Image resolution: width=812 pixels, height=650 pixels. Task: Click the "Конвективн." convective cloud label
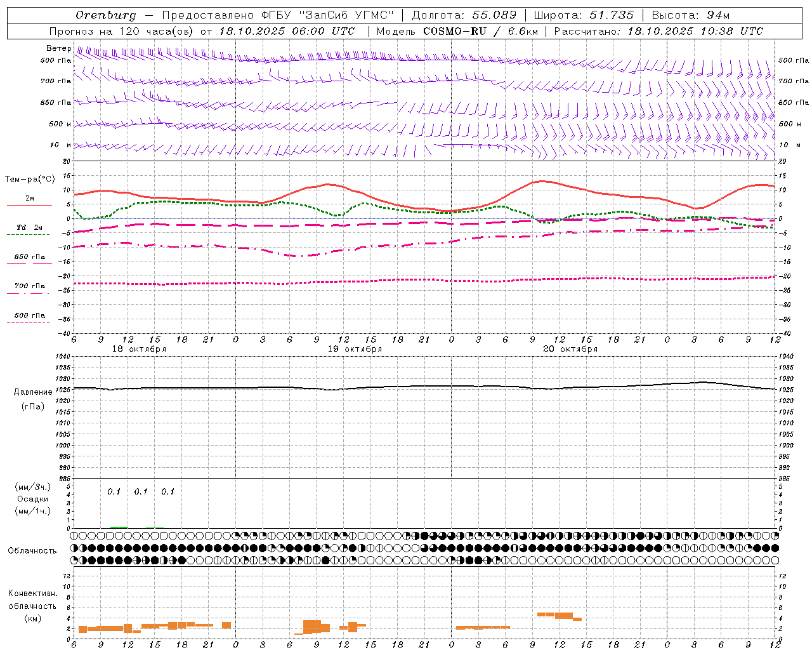point(33,594)
